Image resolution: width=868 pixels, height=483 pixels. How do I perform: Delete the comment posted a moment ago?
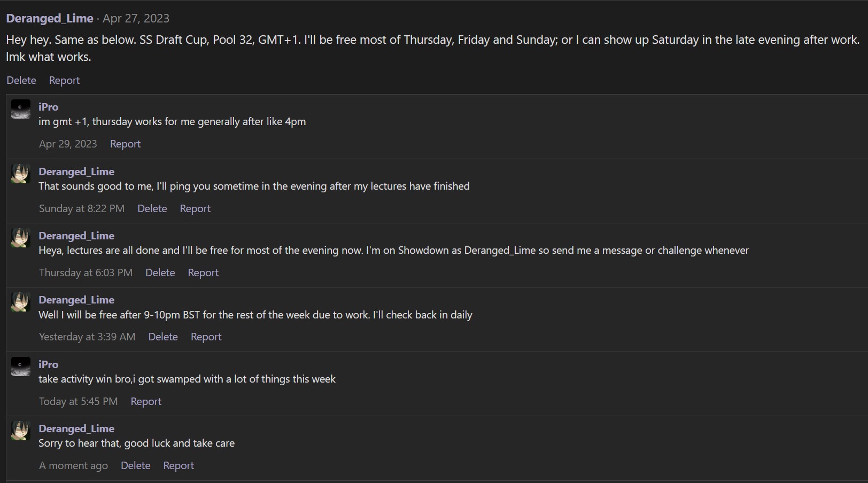click(136, 465)
